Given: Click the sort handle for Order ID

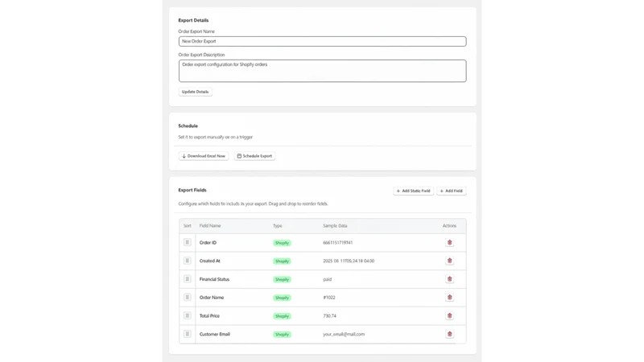Looking at the screenshot, I should pyautogui.click(x=188, y=243).
